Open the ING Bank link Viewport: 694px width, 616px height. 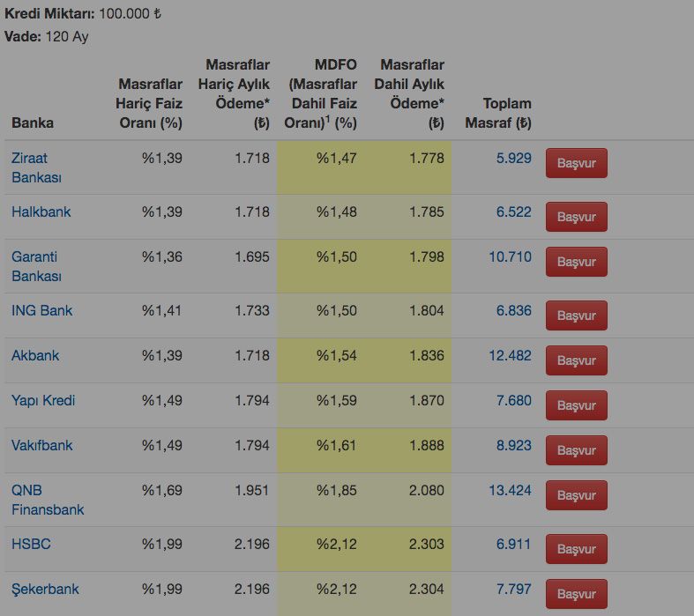click(x=42, y=310)
